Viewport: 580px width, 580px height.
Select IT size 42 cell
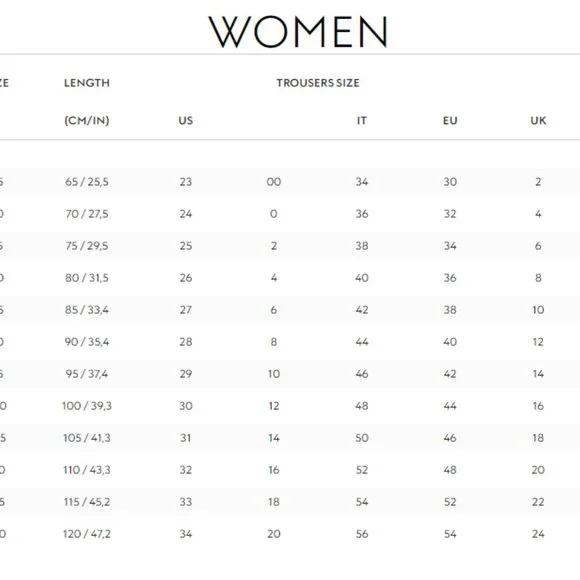pos(362,310)
